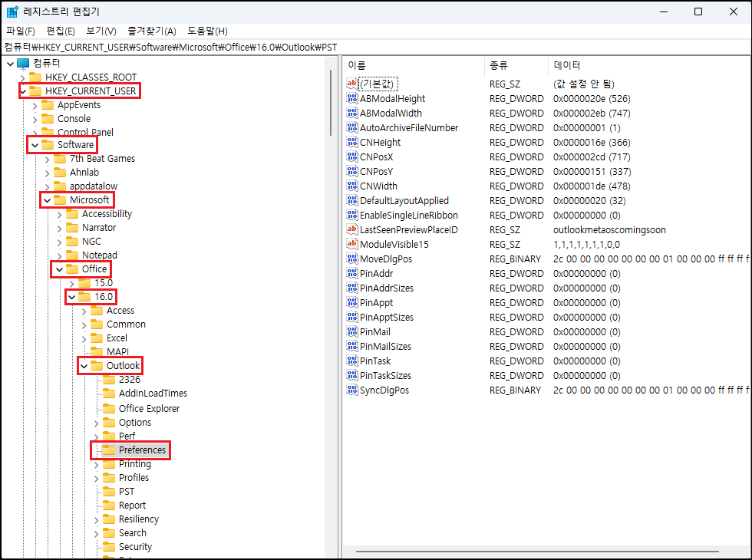Image resolution: width=752 pixels, height=560 pixels.
Task: Select the Office Explorer key
Action: pos(149,408)
